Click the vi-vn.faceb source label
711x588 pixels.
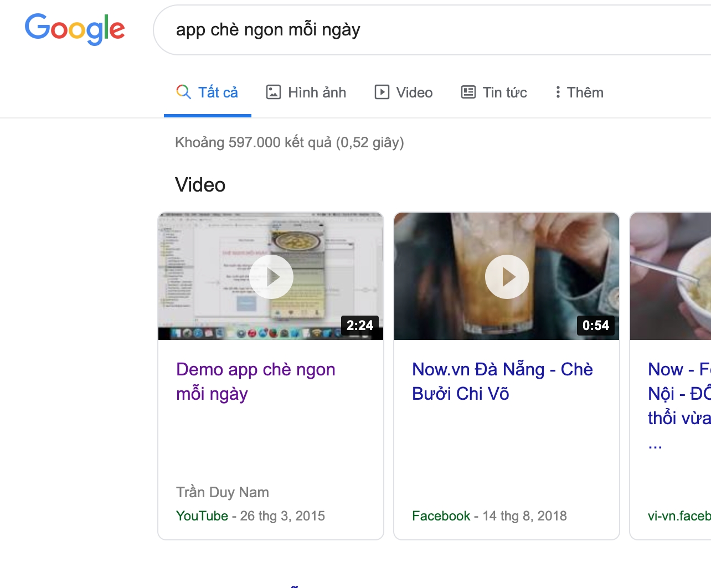pos(679,516)
